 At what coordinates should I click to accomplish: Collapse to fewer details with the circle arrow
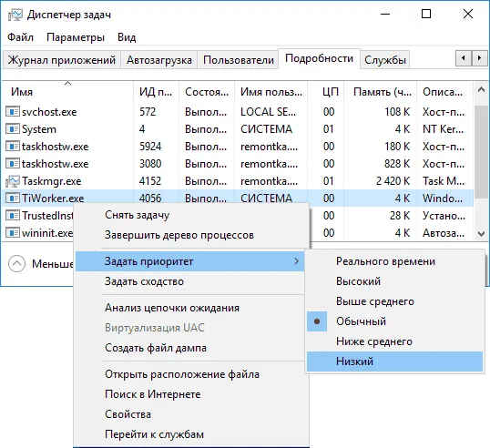pos(17,264)
